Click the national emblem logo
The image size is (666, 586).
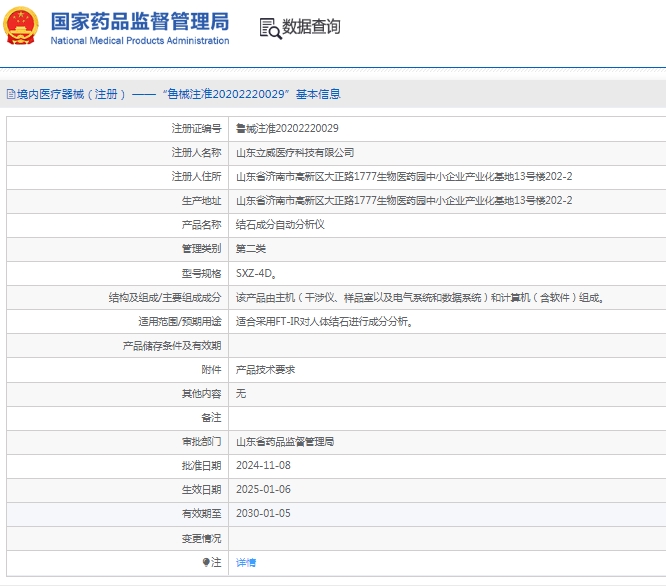coord(23,25)
